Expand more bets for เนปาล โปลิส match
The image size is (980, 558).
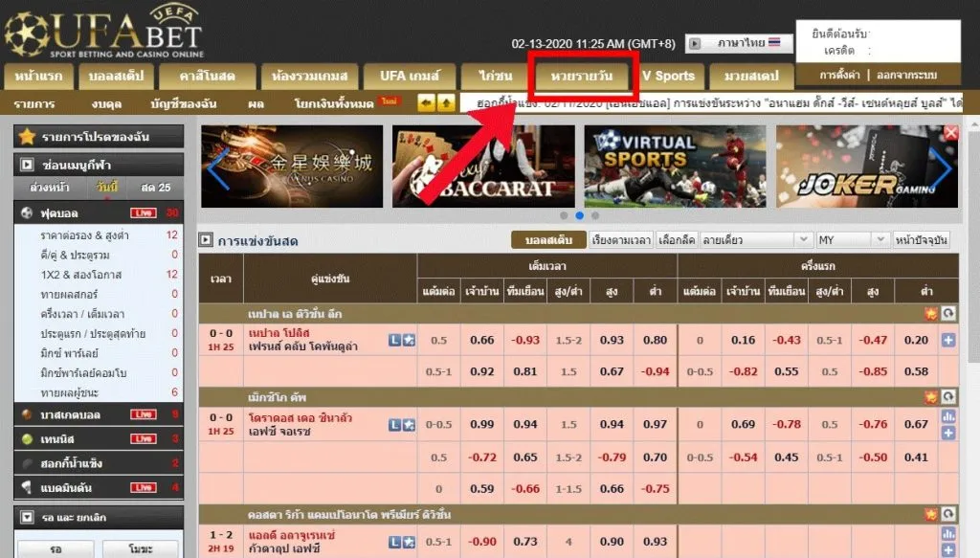pos(948,340)
